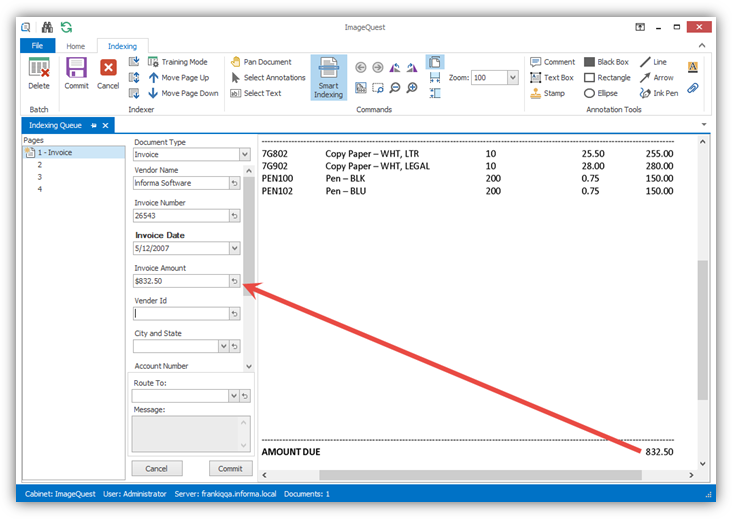Select the Line annotation tool
732x519 pixels.
(653, 62)
